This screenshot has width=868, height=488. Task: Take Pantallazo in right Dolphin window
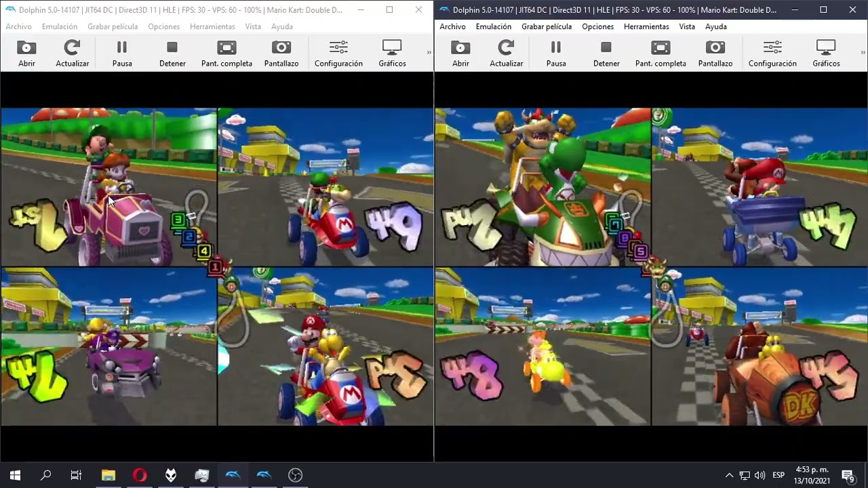715,54
